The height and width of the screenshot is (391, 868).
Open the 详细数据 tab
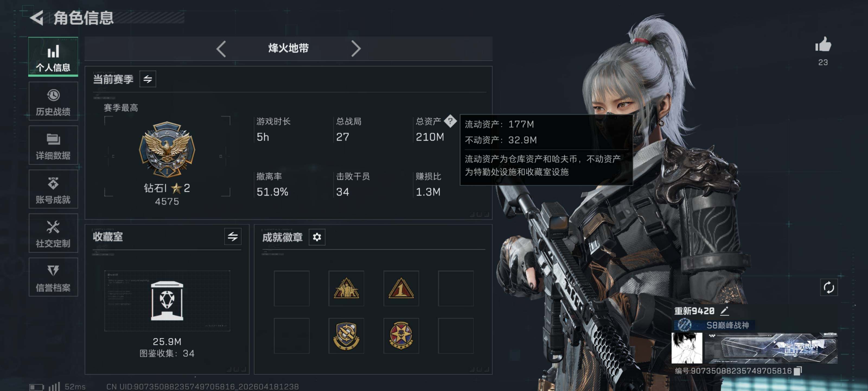pos(53,145)
